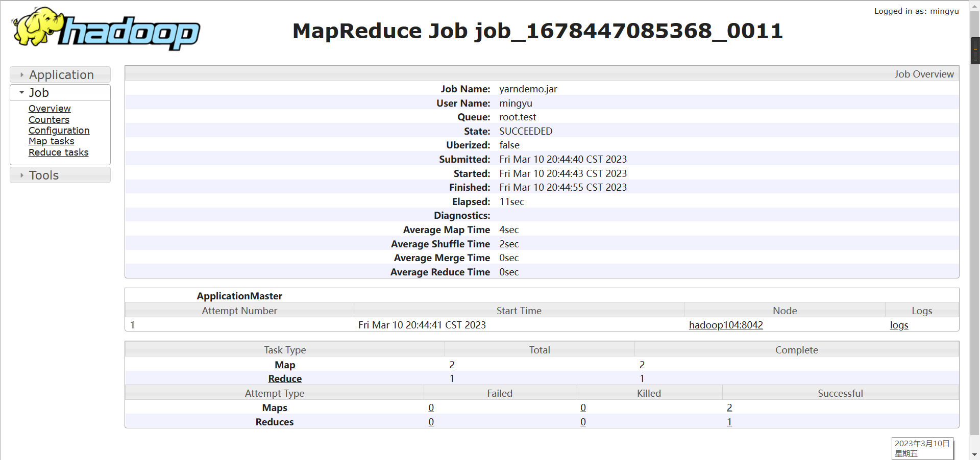Click successful Reduces count 1
The image size is (980, 460).
click(x=729, y=422)
